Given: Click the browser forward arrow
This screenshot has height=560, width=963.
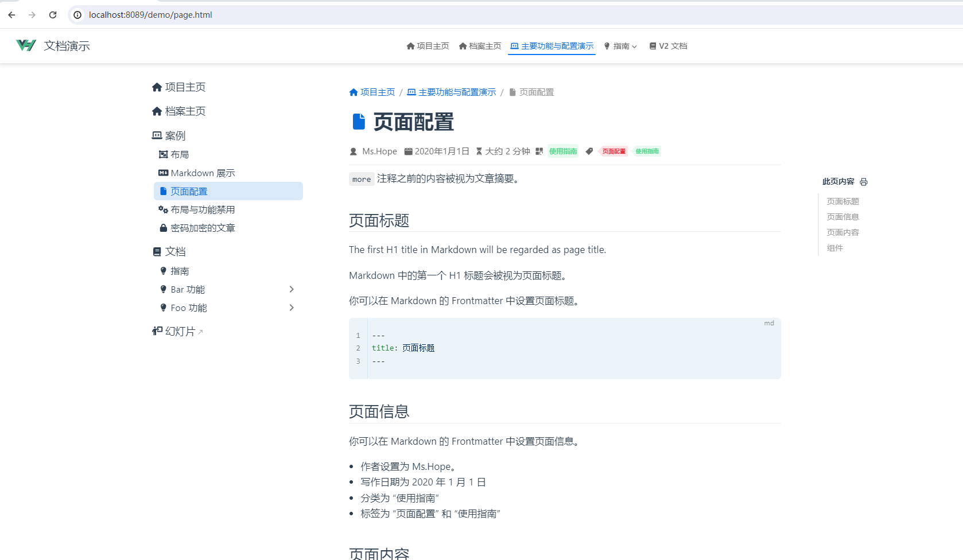Looking at the screenshot, I should (x=32, y=15).
